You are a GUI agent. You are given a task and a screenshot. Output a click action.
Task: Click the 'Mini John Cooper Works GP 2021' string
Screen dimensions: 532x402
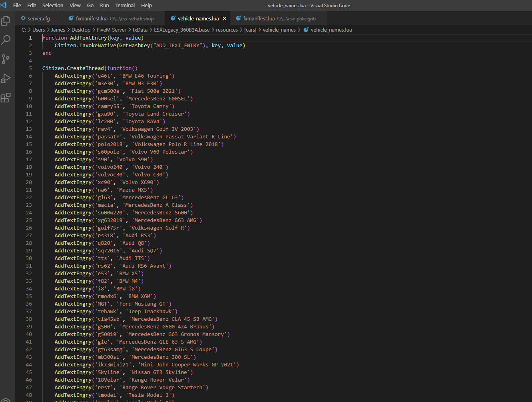(x=187, y=364)
